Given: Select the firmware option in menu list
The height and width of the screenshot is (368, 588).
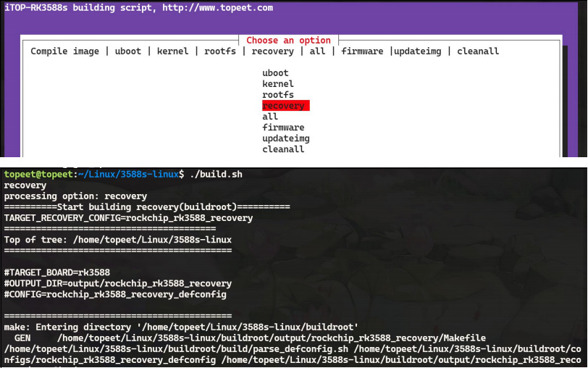Looking at the screenshot, I should coord(283,127).
